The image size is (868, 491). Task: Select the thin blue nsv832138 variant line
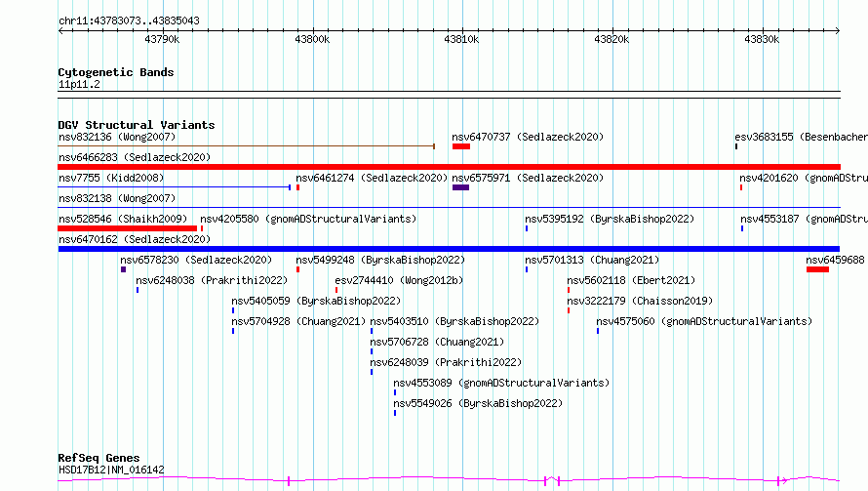[x=449, y=208]
